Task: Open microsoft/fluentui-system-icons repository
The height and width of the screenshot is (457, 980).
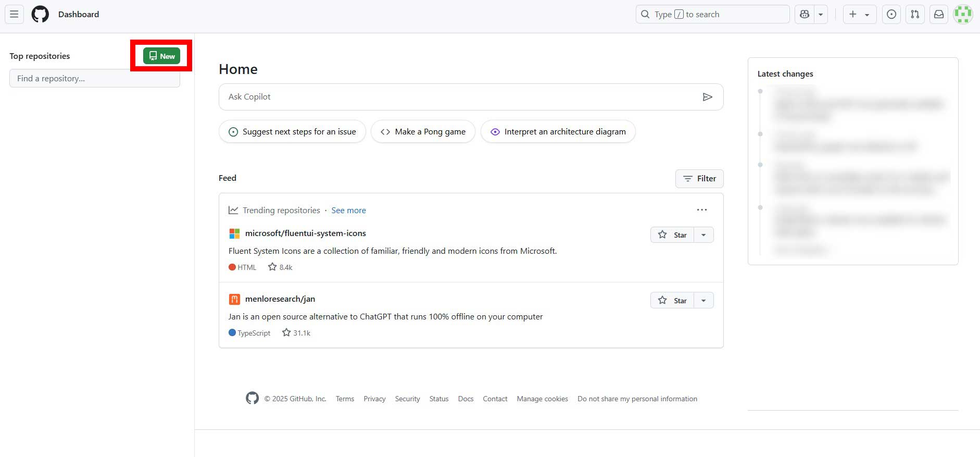Action: pos(305,233)
